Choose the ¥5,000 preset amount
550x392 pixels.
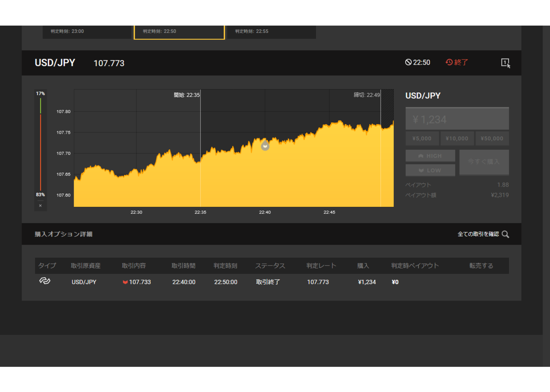(422, 138)
